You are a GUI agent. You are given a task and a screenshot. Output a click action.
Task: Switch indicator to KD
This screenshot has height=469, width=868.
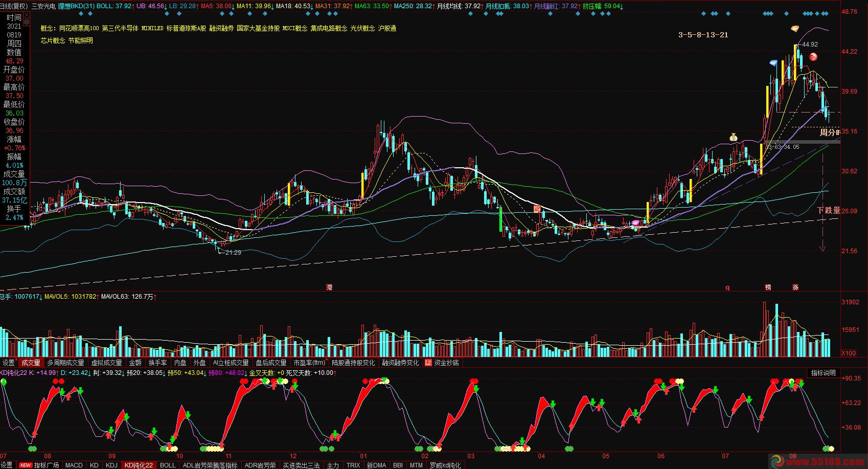[x=94, y=465]
